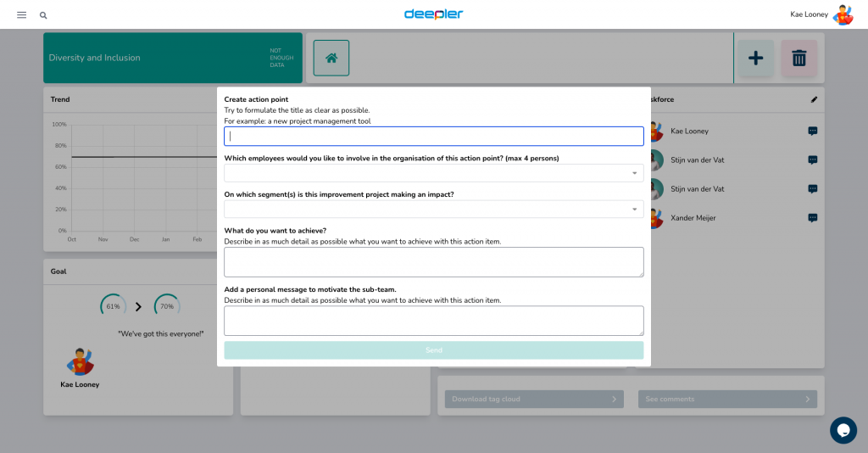Image resolution: width=868 pixels, height=453 pixels.
Task: Click the personal message textarea
Action: (x=433, y=321)
